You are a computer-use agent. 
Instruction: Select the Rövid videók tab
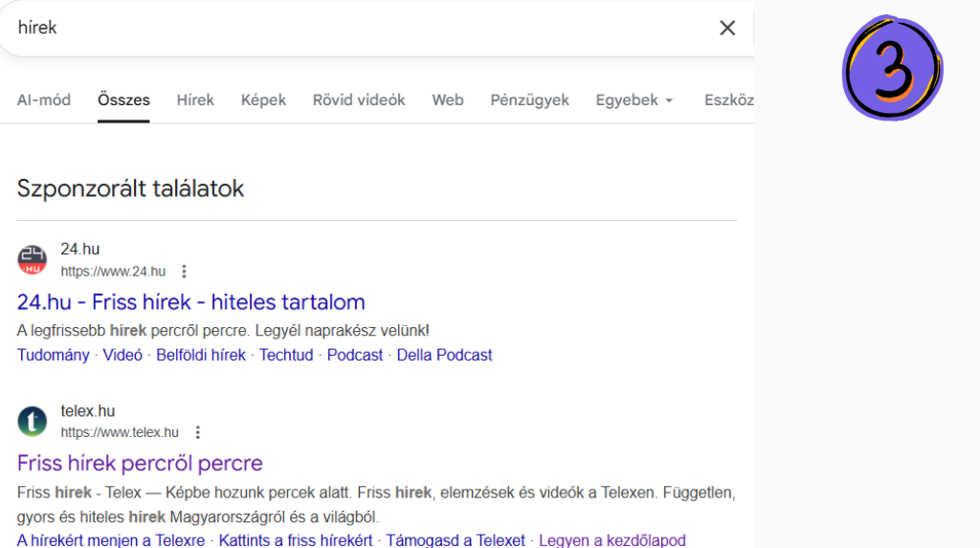(x=359, y=100)
